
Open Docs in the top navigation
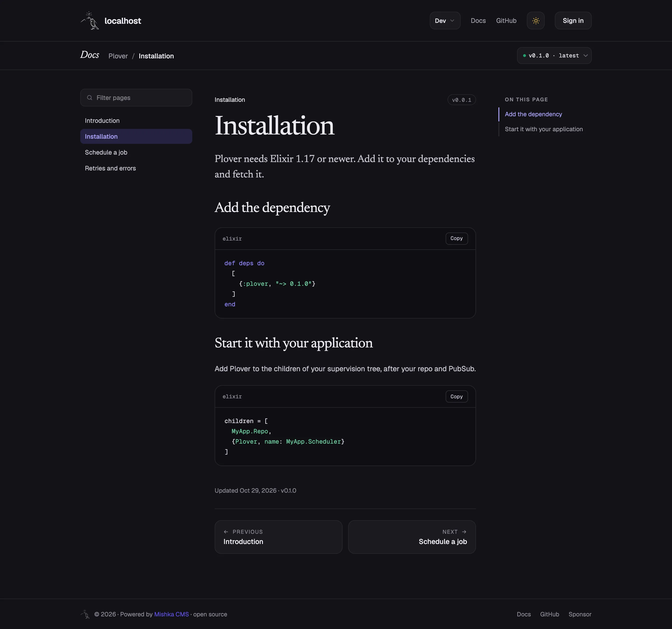pyautogui.click(x=478, y=21)
